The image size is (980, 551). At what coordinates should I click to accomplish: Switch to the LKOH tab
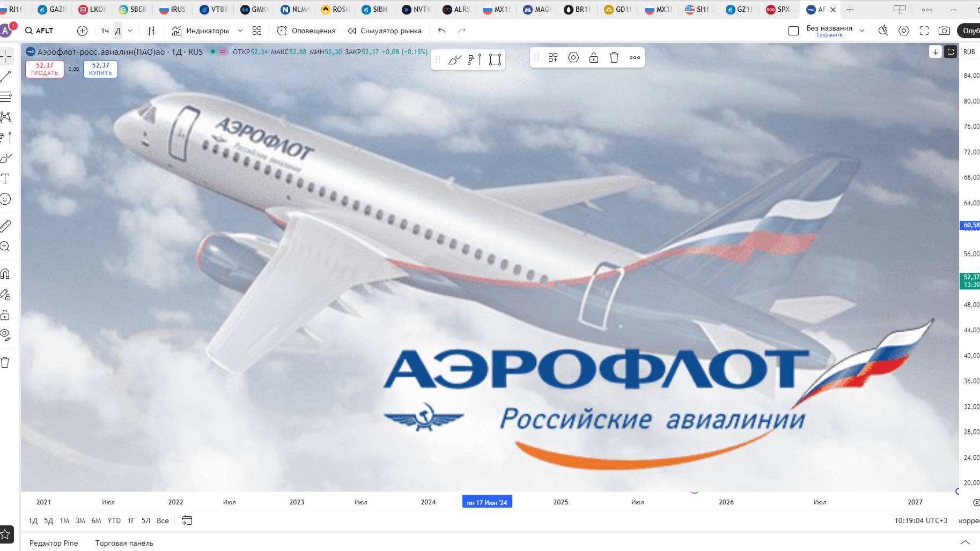pyautogui.click(x=92, y=9)
